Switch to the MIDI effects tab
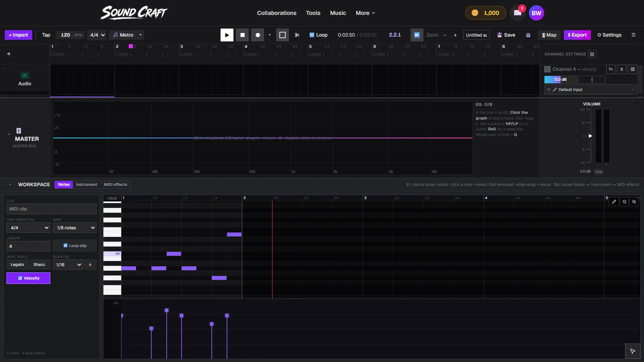 116,185
